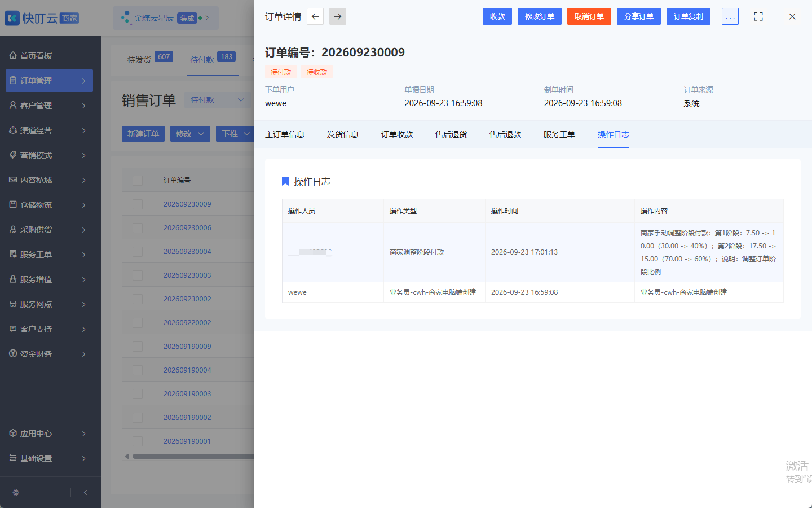Click the 资金财务 yen icon
The image size is (812, 508).
(x=13, y=353)
